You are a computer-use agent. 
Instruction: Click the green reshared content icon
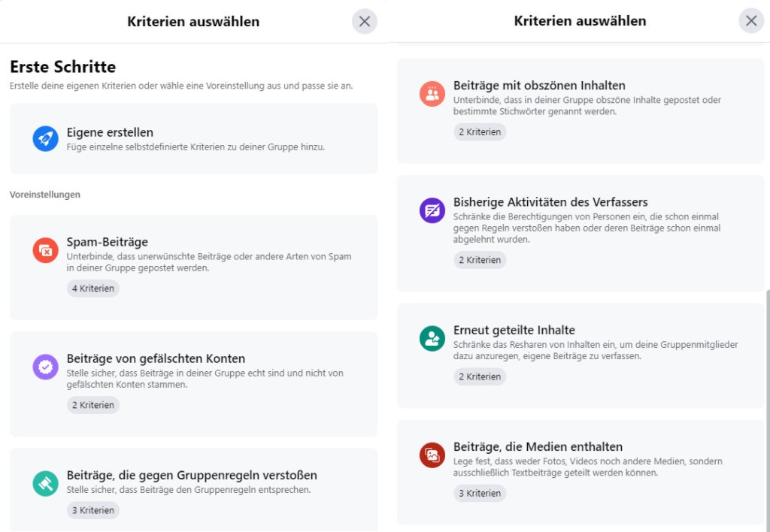432,338
